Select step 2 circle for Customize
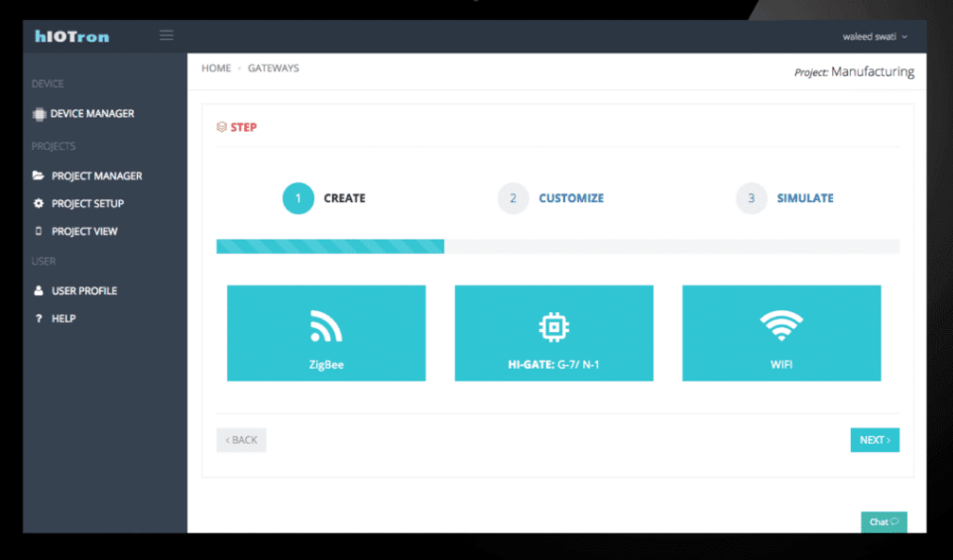Viewport: 953px width, 560px height. point(513,198)
